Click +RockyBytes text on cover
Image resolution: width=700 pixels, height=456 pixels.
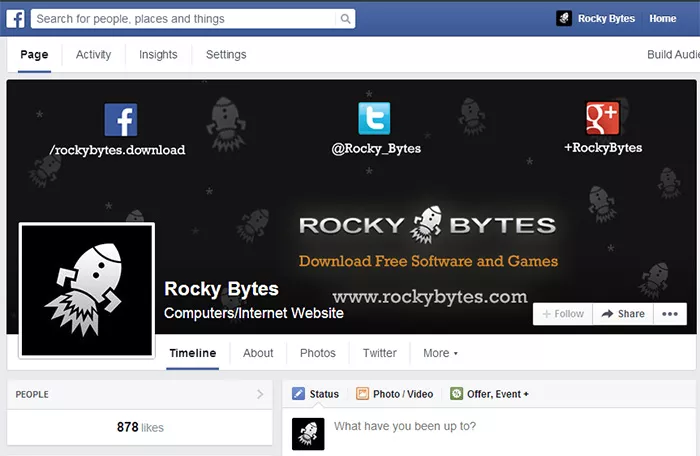[x=603, y=148]
